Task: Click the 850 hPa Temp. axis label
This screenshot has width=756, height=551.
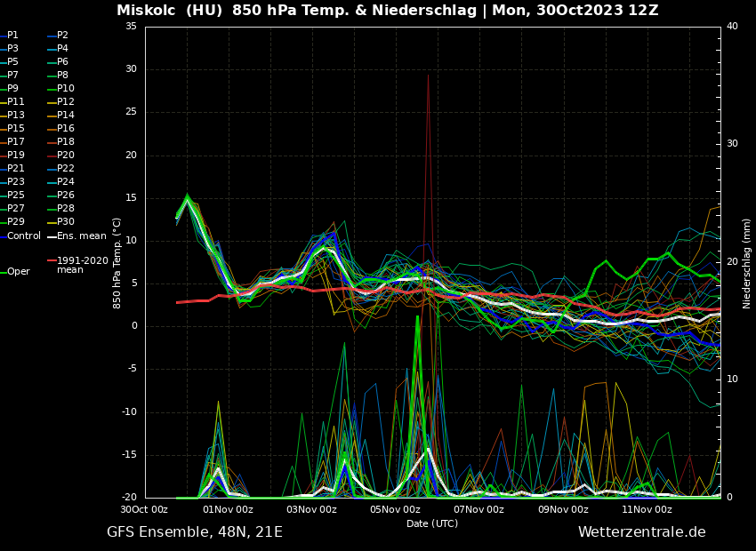Action: 117,263
